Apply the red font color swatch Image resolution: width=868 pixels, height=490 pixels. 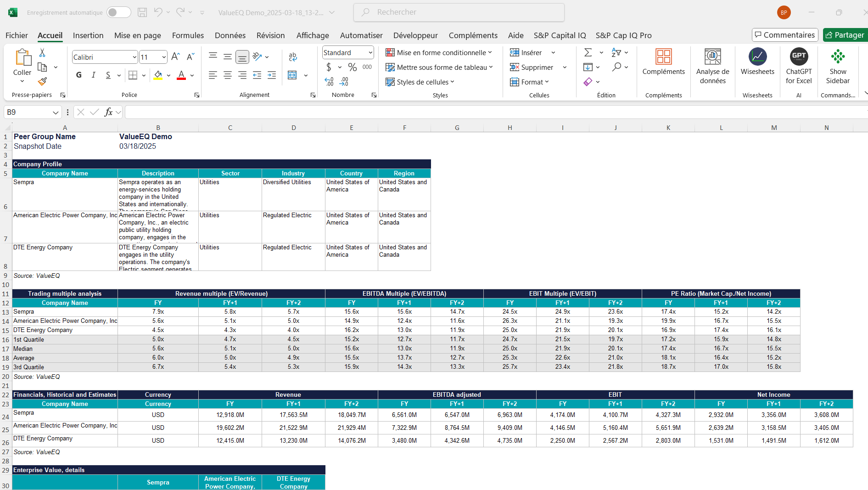coord(181,75)
